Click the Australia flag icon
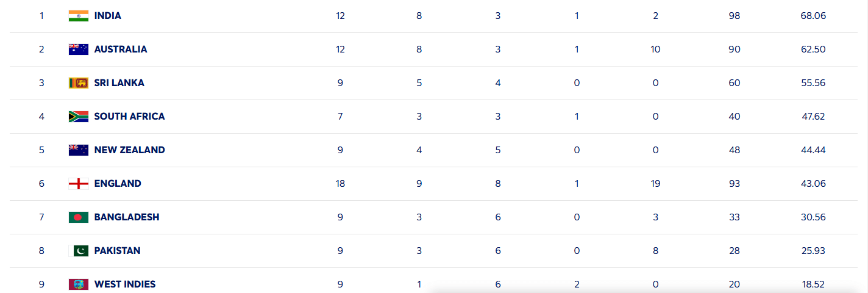Image resolution: width=868 pixels, height=293 pixels. [x=79, y=49]
